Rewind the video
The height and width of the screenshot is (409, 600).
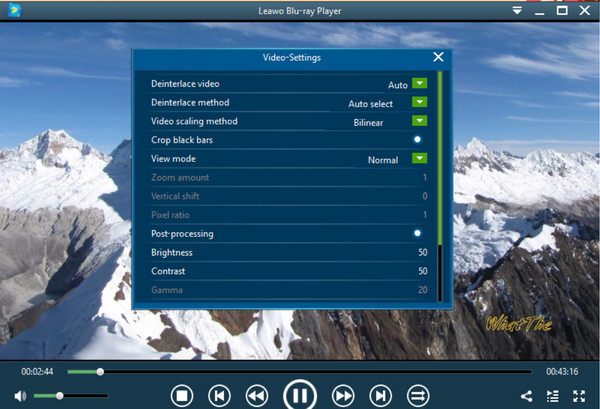pyautogui.click(x=256, y=395)
